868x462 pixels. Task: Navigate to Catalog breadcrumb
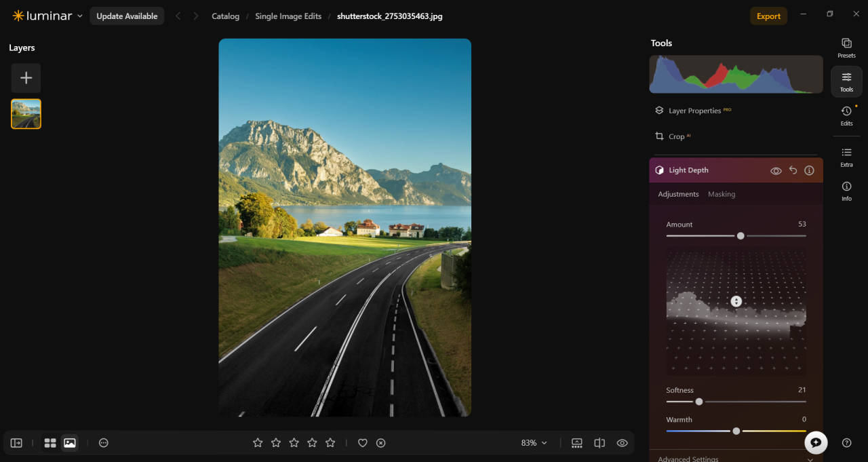(x=225, y=16)
